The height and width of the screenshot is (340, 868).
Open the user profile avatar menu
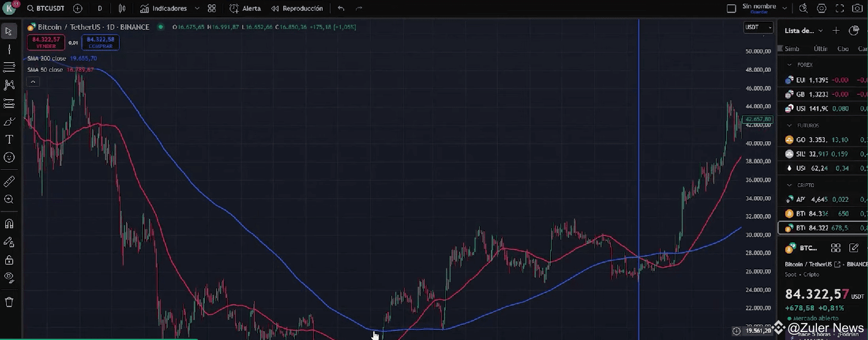coord(10,8)
